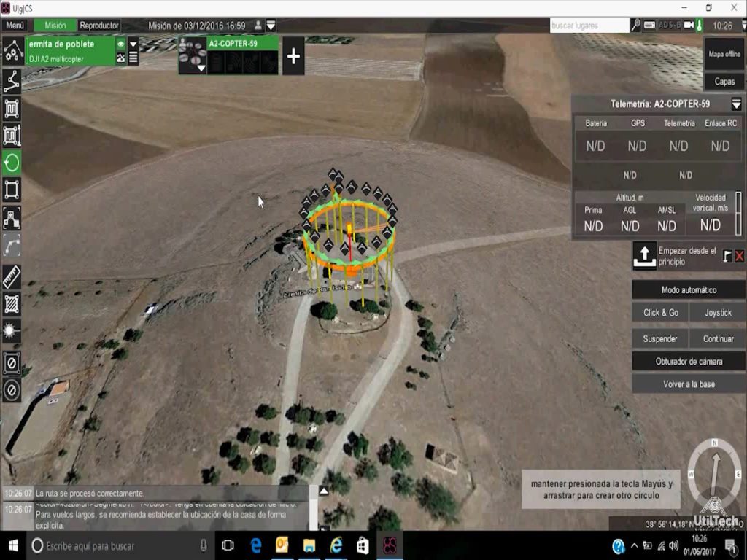
Task: Open the Menú menu
Action: [15, 26]
